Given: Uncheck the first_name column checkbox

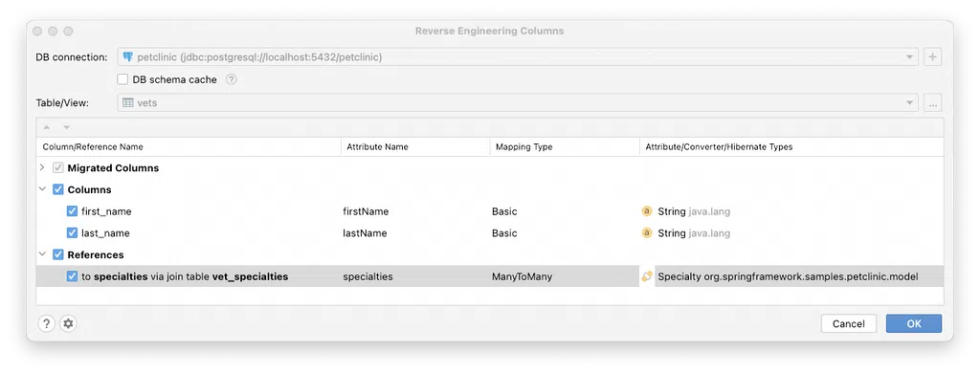Looking at the screenshot, I should pos(72,211).
